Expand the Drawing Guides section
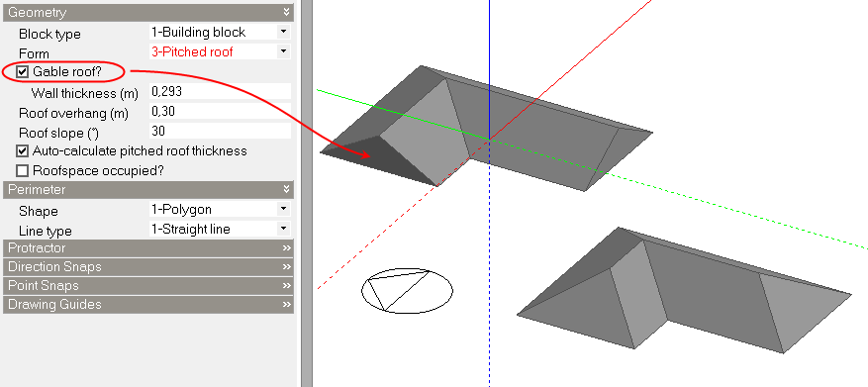 point(286,305)
